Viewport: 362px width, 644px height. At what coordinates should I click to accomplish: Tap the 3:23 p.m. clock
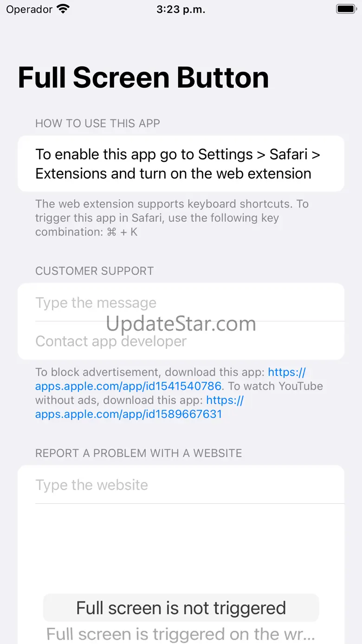point(181,9)
